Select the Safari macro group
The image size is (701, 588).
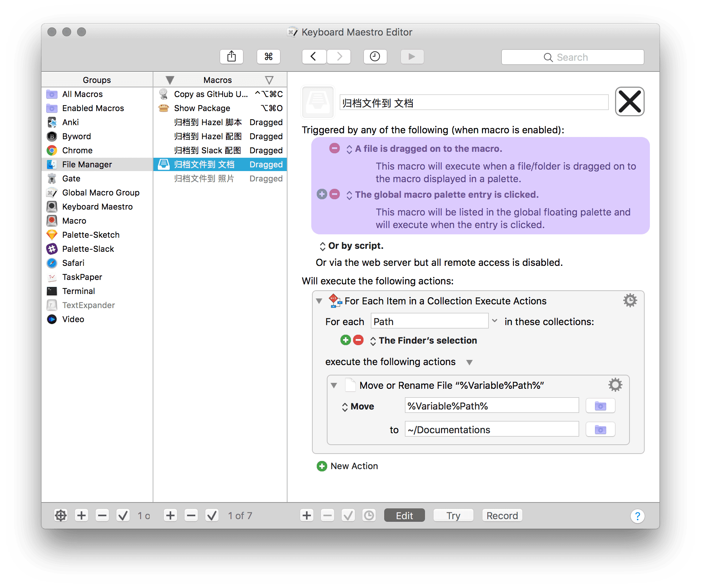(73, 263)
